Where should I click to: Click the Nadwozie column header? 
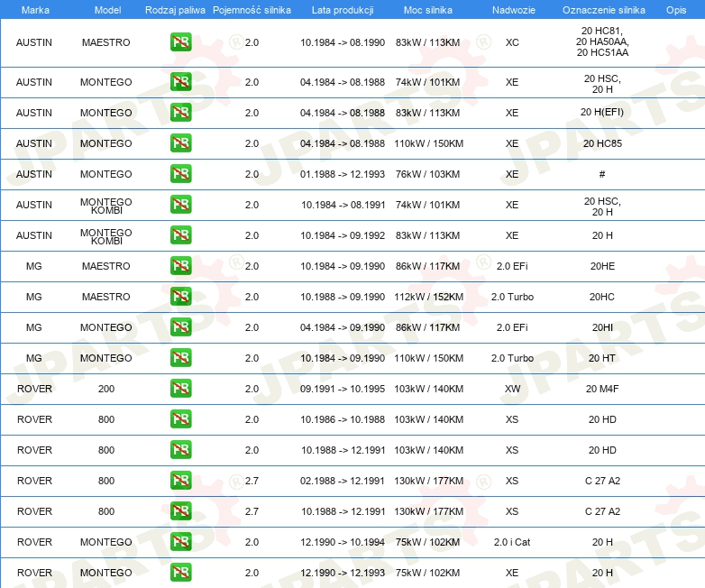(514, 10)
